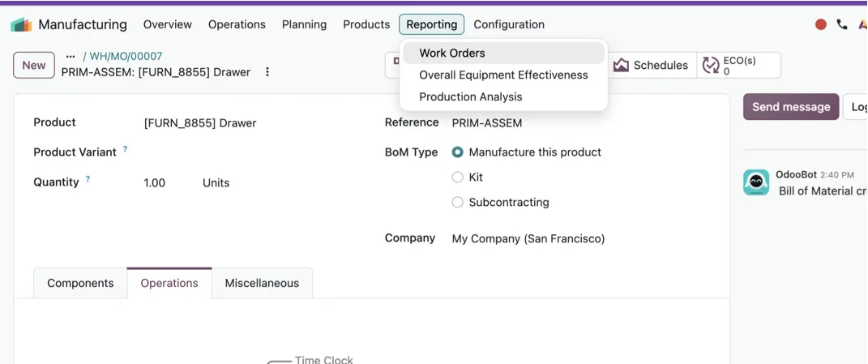Choose Work Orders from Reporting
The height and width of the screenshot is (364, 868).
coord(503,54)
